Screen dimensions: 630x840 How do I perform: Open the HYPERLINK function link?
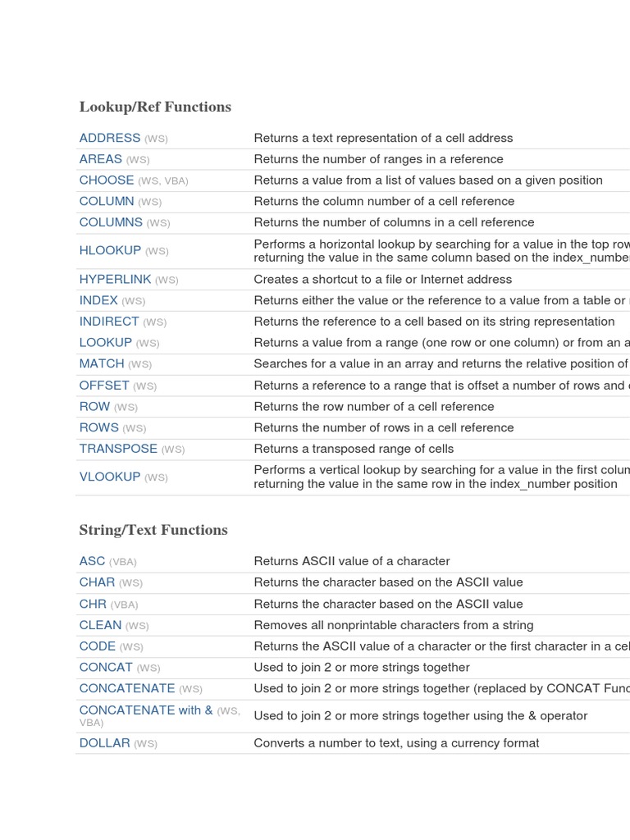115,280
